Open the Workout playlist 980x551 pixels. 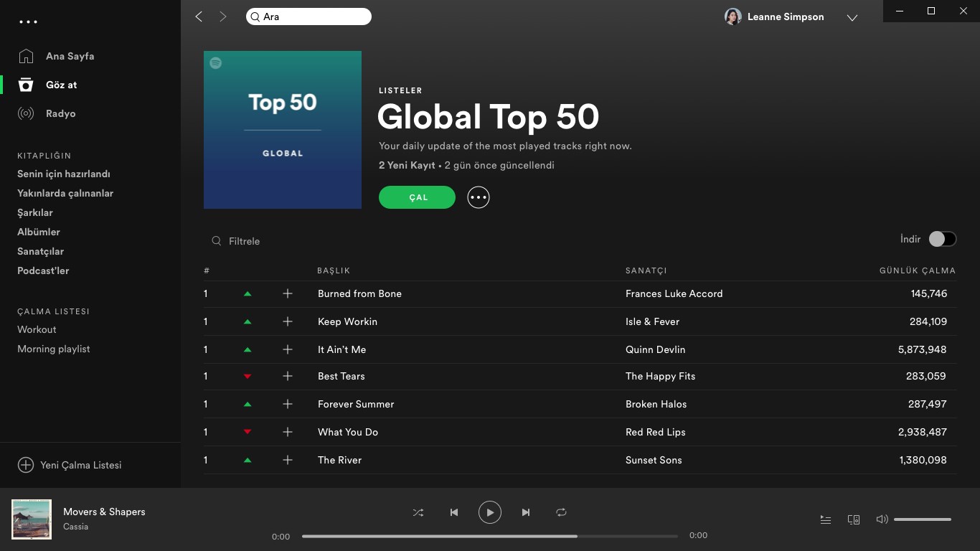point(37,329)
